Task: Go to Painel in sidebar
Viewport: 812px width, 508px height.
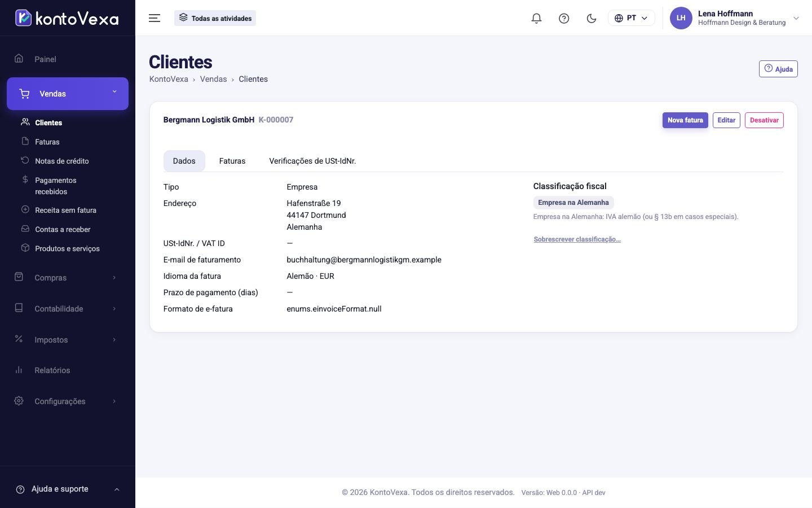Action: 68,59
